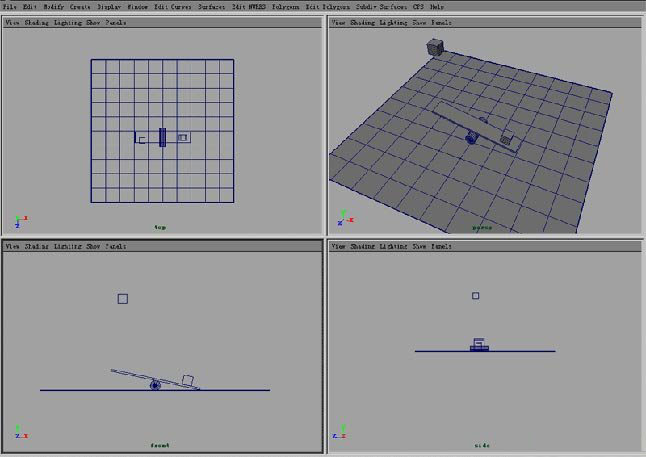Screen dimensions: 646x457
Task: Open Shading menu in the side viewport panel
Action: (363, 246)
